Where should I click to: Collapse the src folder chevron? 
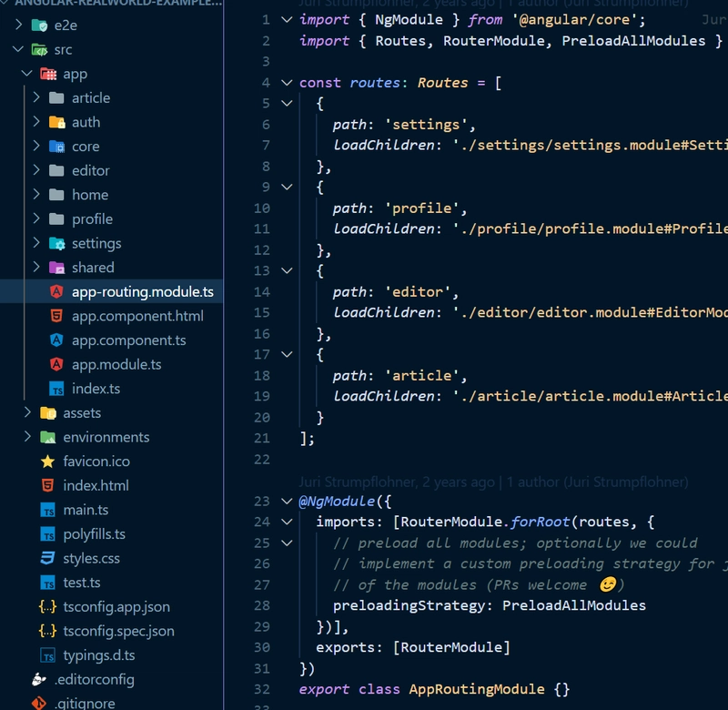[x=18, y=49]
